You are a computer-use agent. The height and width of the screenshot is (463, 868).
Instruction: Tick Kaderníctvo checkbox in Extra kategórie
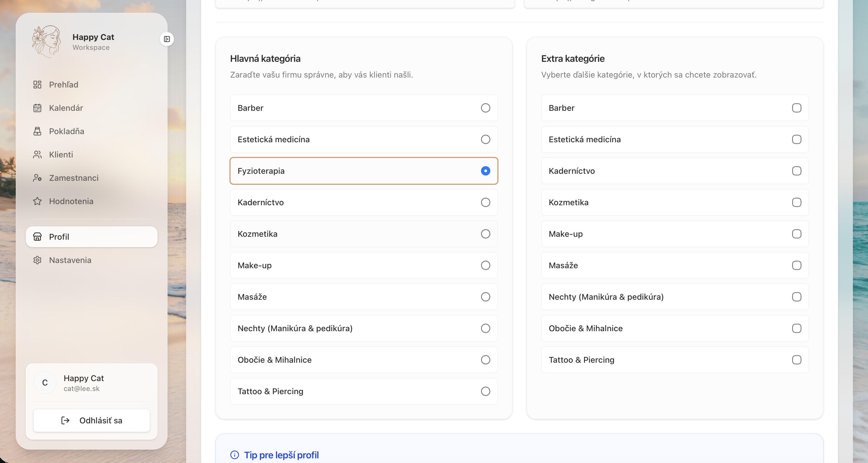[796, 171]
